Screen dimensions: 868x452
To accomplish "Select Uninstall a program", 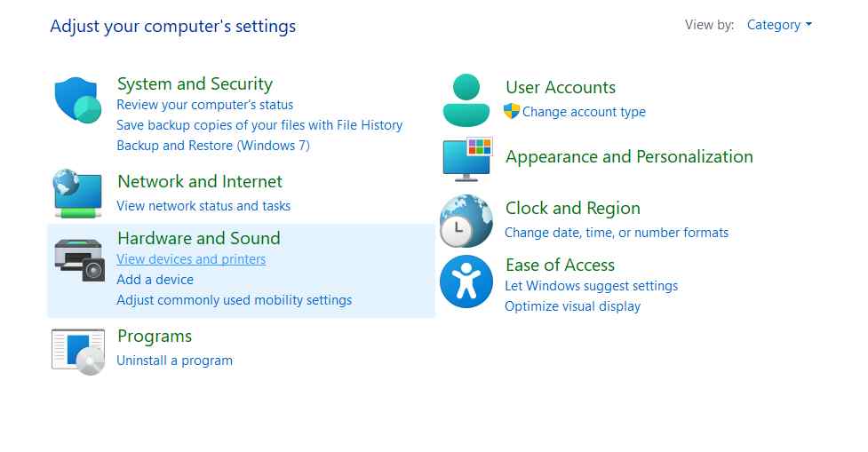I will 174,361.
